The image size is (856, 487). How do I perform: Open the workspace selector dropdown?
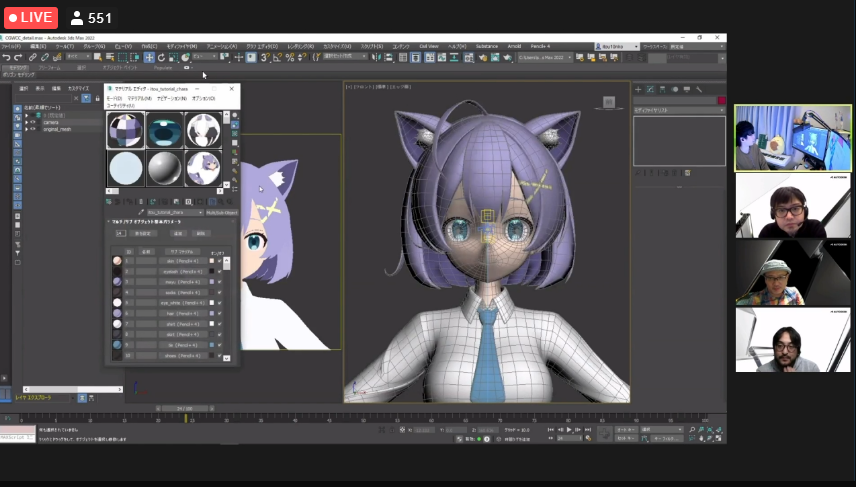pyautogui.click(x=696, y=47)
